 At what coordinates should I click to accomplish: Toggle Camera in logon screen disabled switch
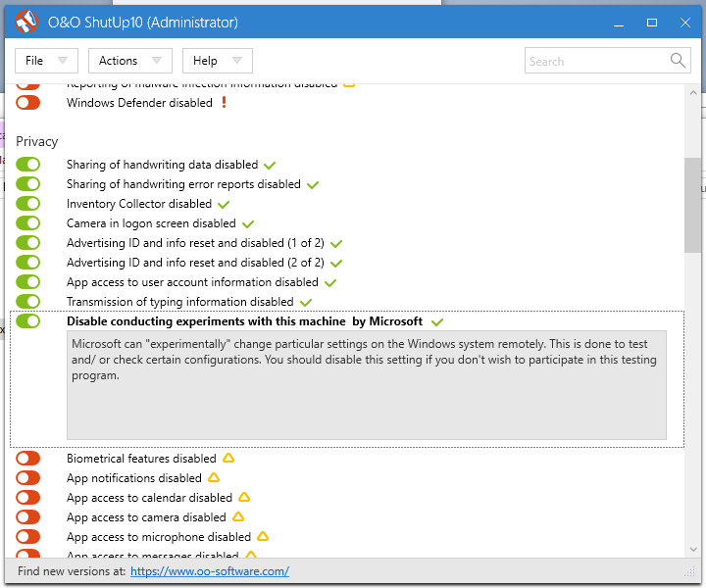click(27, 222)
